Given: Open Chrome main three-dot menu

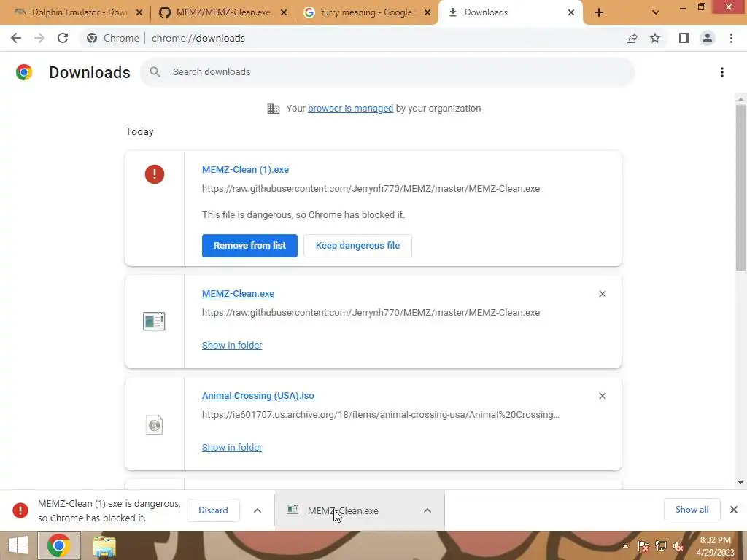Looking at the screenshot, I should 731,38.
